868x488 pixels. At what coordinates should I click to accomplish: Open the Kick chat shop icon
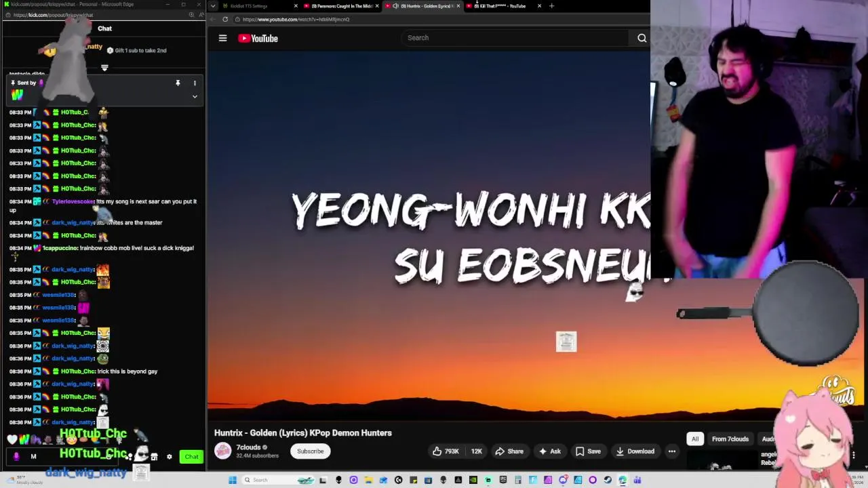pos(154,457)
